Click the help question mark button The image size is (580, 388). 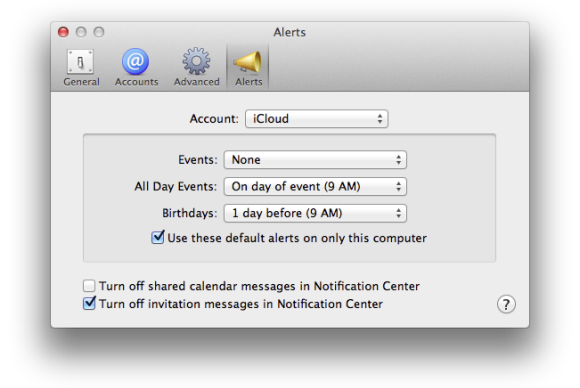click(x=506, y=304)
